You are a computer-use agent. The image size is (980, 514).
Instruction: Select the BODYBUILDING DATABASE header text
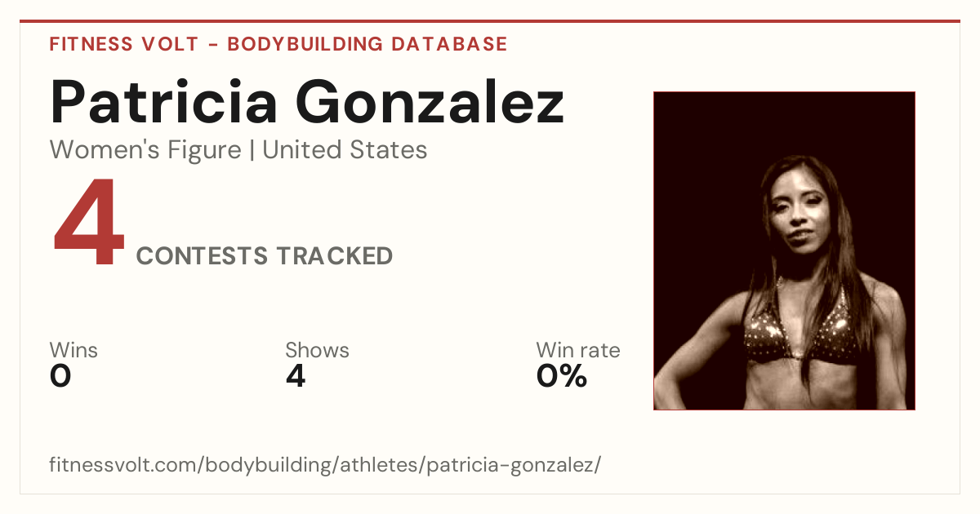[x=367, y=44]
